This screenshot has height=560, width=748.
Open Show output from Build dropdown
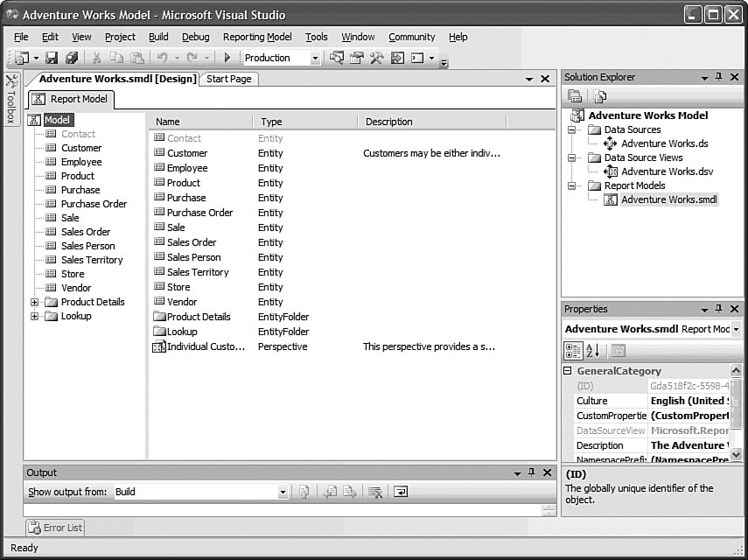pos(283,492)
